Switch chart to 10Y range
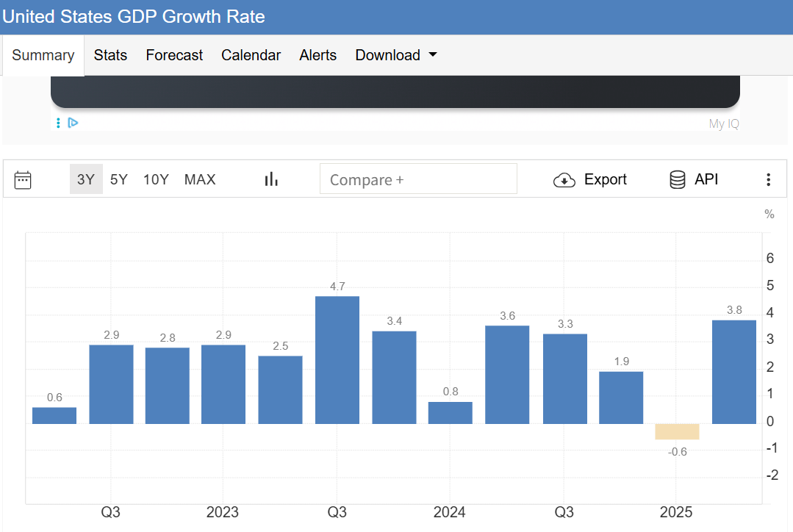This screenshot has height=532, width=793. (x=156, y=179)
